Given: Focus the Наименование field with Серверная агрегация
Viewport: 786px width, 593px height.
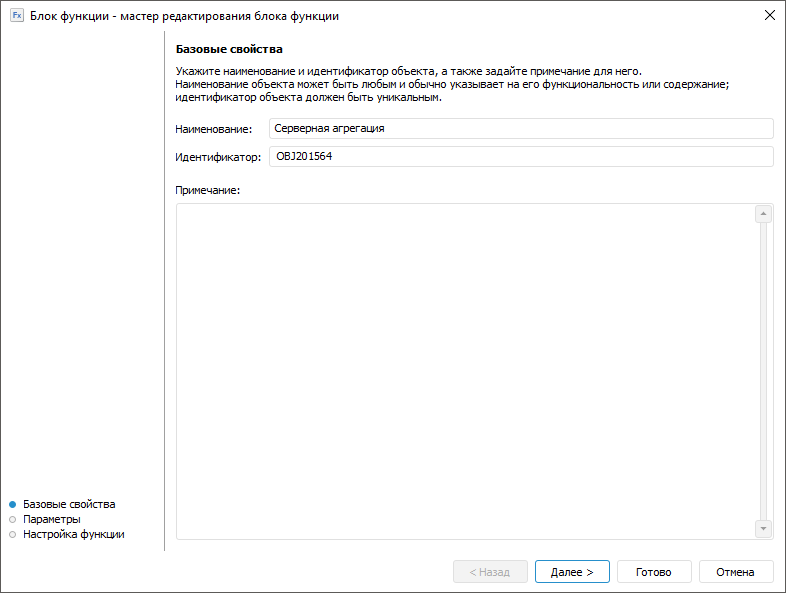Looking at the screenshot, I should [521, 128].
